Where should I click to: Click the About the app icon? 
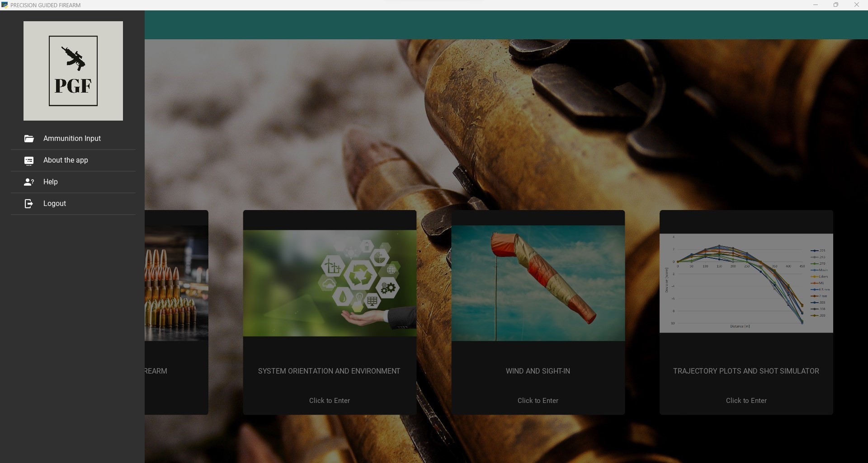coord(29,161)
